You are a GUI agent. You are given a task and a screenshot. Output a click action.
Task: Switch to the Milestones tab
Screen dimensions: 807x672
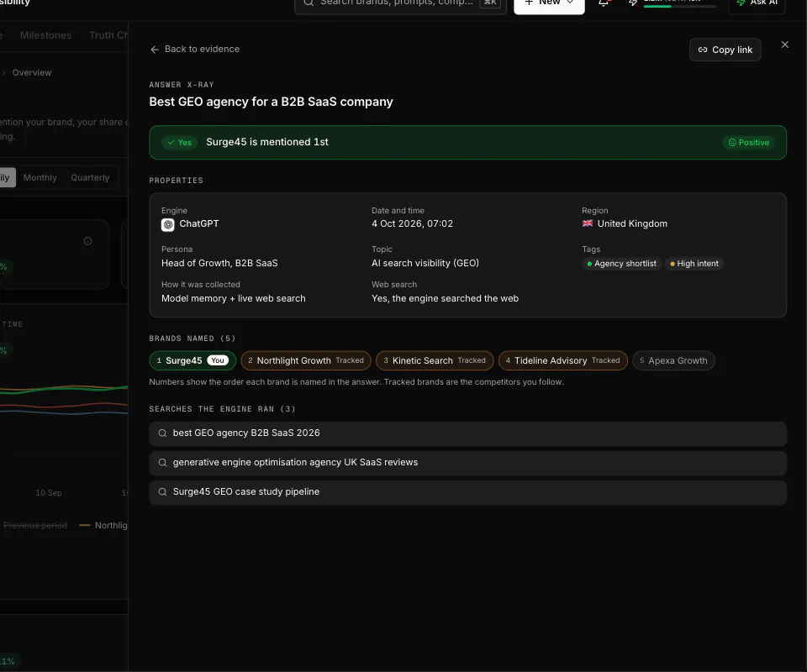45,35
